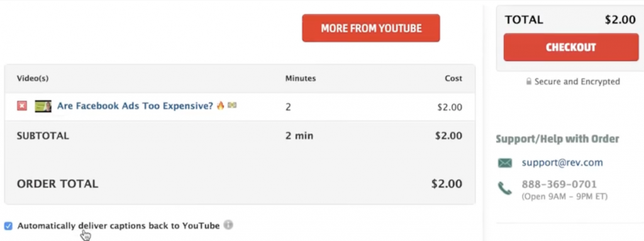This screenshot has width=644, height=241.
Task: Click the green envelope email icon
Action: [x=505, y=163]
